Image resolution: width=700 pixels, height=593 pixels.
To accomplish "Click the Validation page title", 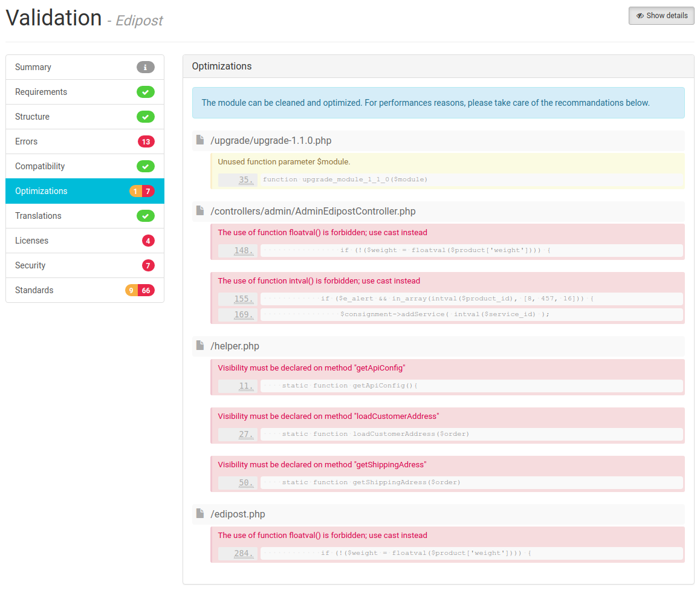I will (54, 18).
